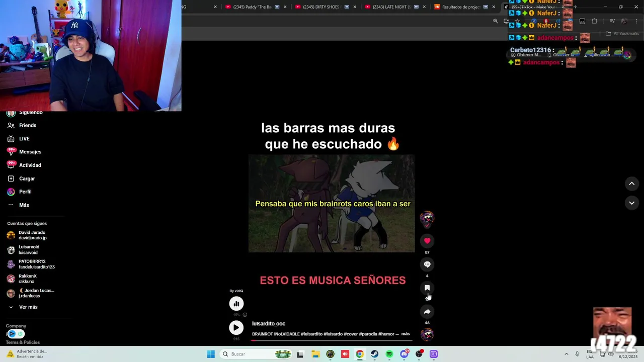Viewport: 644px width, 362px height.
Task: Close the DIRTY SHOES browser tab
Action: (x=354, y=7)
